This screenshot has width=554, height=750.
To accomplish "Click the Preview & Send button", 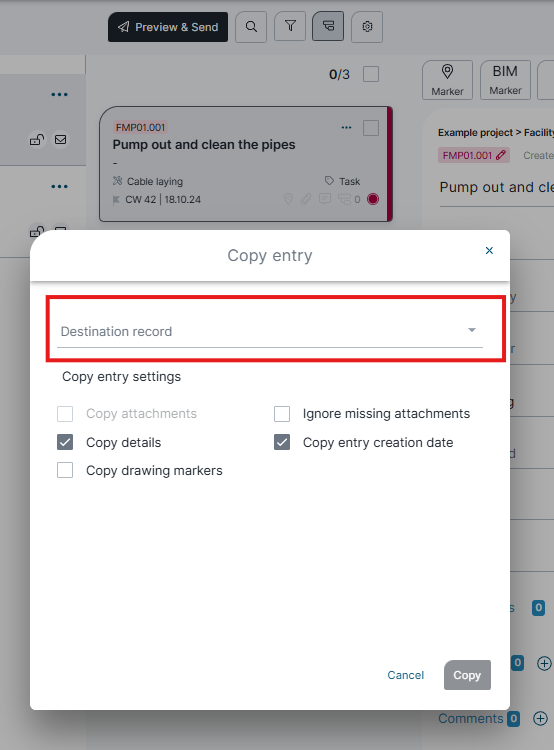I will tap(168, 27).
